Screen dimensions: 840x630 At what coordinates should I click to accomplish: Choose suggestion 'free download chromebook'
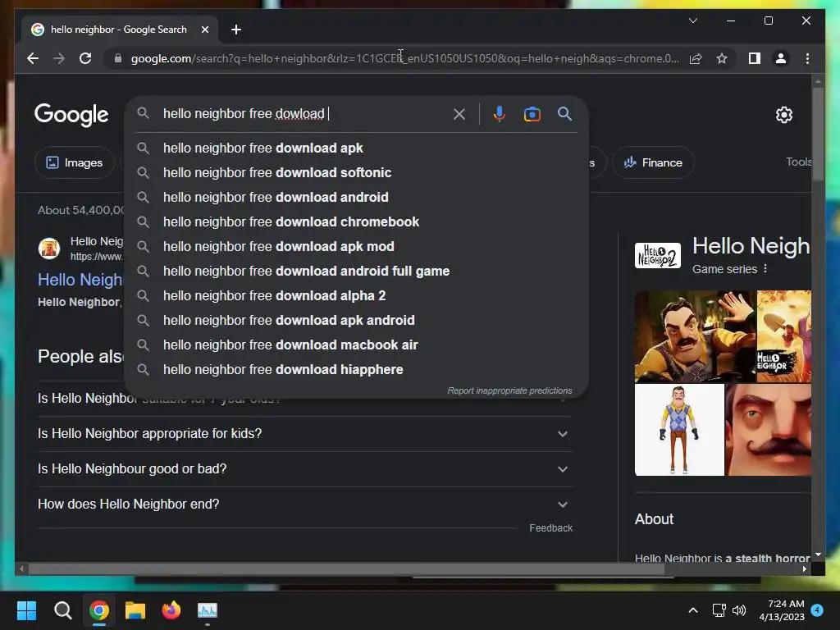click(x=356, y=221)
